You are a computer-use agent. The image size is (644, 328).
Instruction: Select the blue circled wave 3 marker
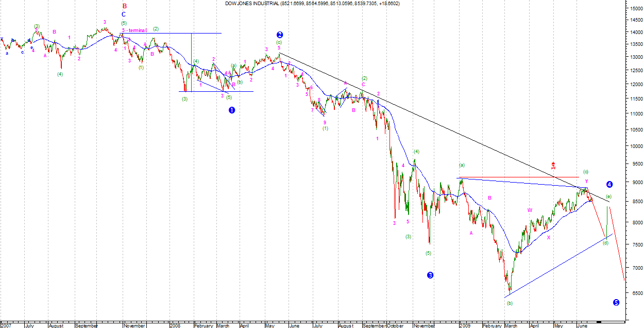430,275
